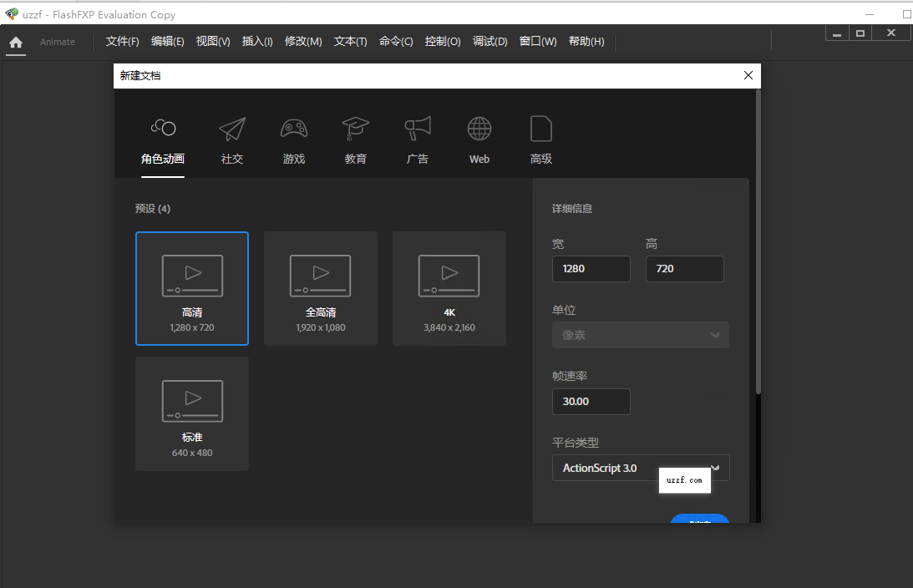Expand the 平台类型 ActionScript 3.0 dropdown
The height and width of the screenshot is (588, 913).
(640, 468)
